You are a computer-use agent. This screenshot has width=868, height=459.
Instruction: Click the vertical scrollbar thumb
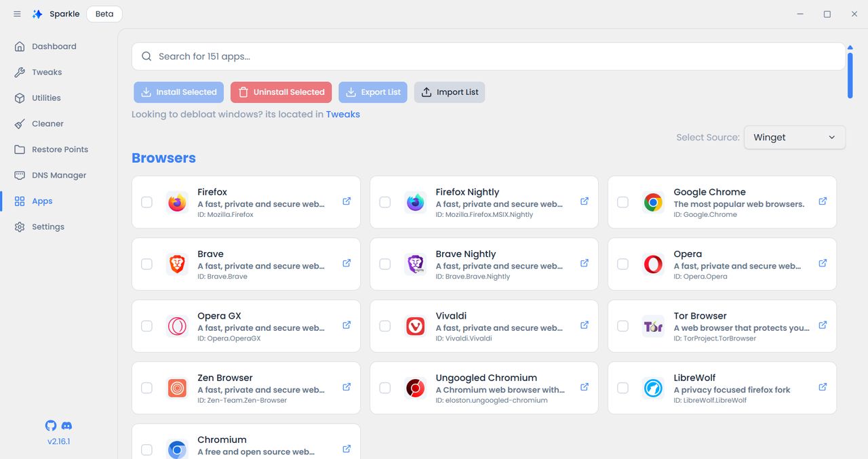point(850,74)
